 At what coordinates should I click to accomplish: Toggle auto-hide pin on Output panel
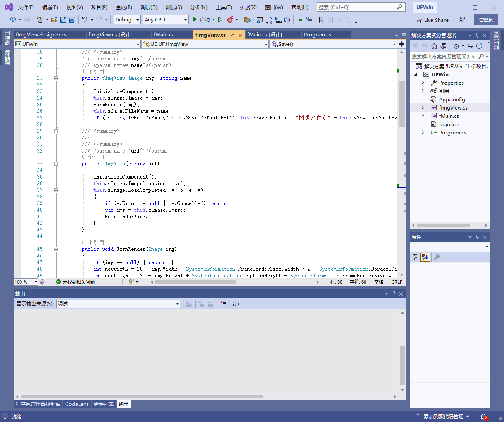pos(394,293)
